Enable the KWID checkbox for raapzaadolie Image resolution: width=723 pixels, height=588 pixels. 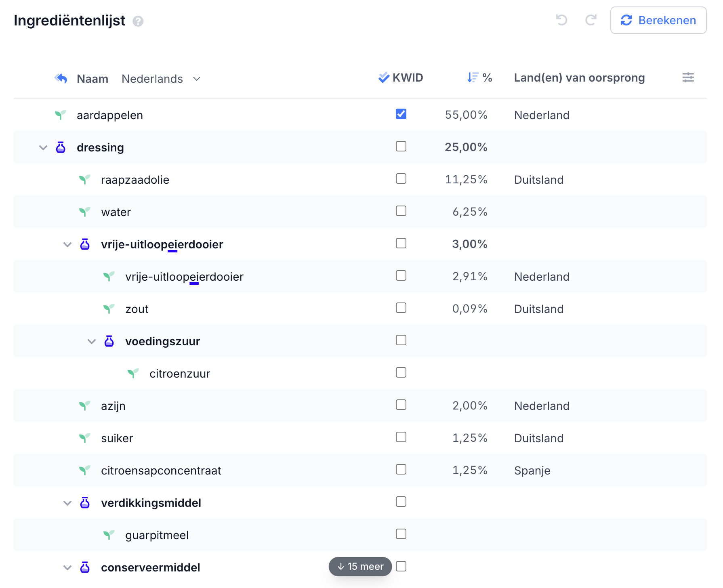[x=401, y=179]
